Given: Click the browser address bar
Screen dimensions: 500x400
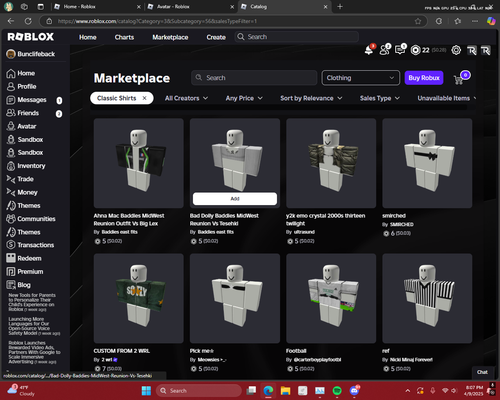Looking at the screenshot, I should tap(233, 21).
